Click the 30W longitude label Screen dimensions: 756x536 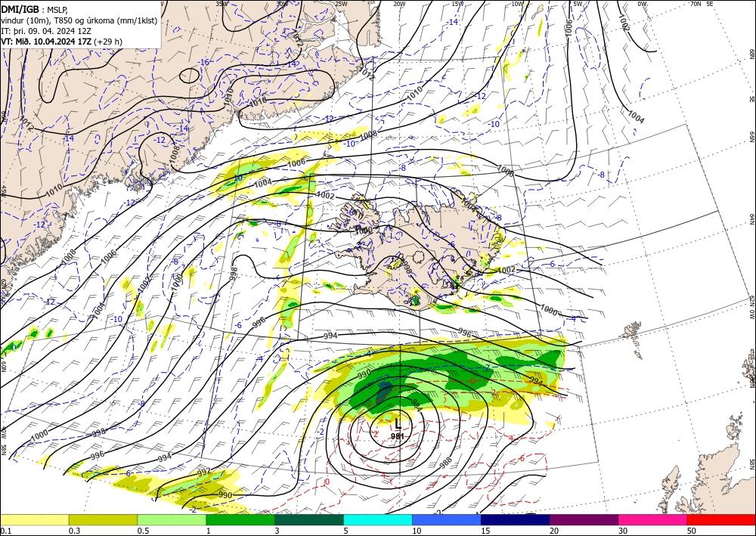point(282,4)
